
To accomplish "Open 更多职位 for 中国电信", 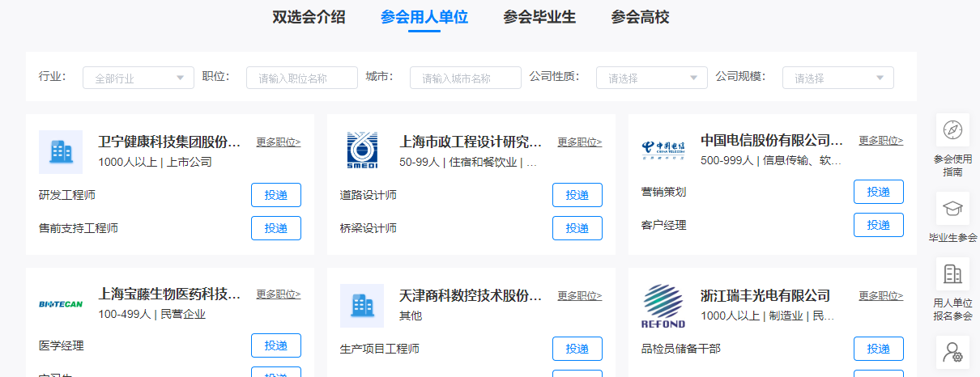I will (x=881, y=141).
